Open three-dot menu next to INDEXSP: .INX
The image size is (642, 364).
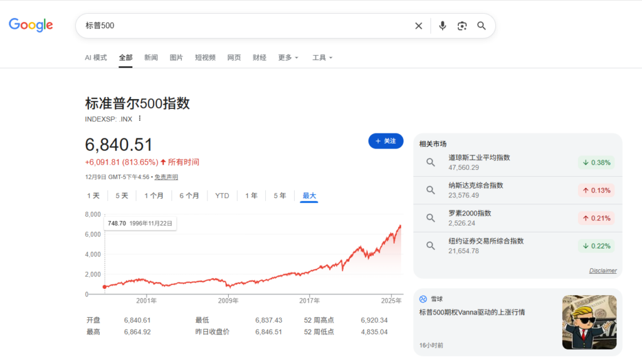140,118
